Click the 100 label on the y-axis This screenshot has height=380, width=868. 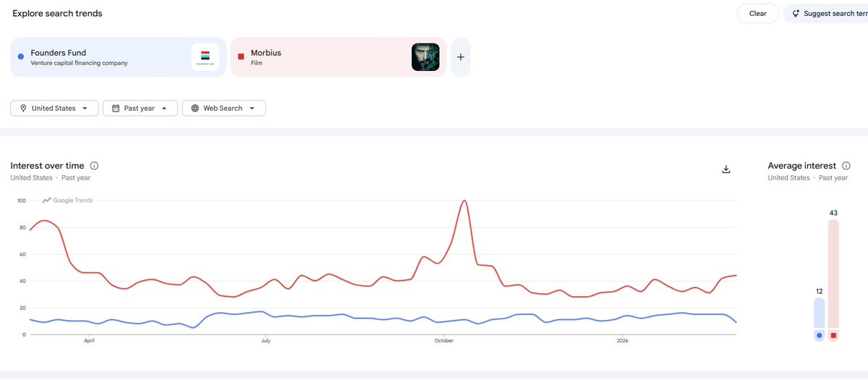click(21, 200)
